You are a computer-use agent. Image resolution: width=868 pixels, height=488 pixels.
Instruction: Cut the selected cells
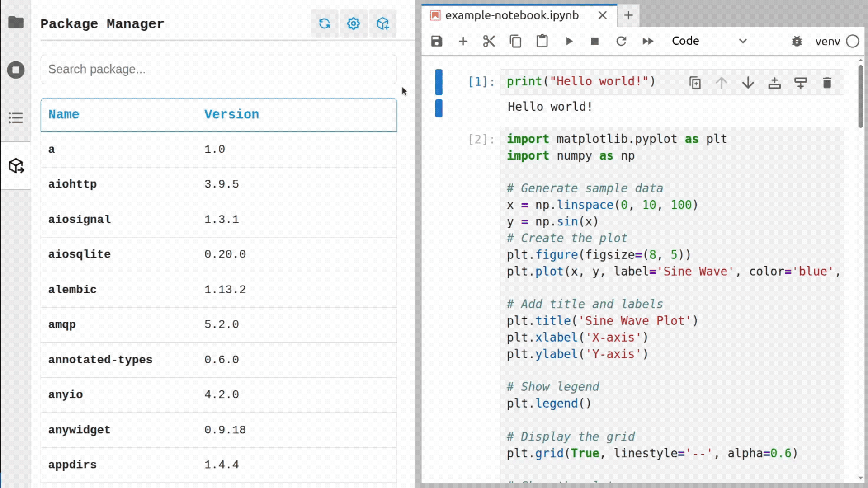tap(489, 41)
